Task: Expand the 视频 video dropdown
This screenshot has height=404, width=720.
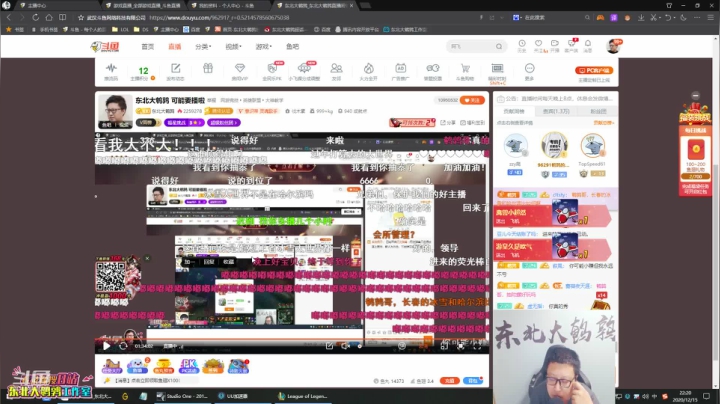Action: [x=233, y=46]
